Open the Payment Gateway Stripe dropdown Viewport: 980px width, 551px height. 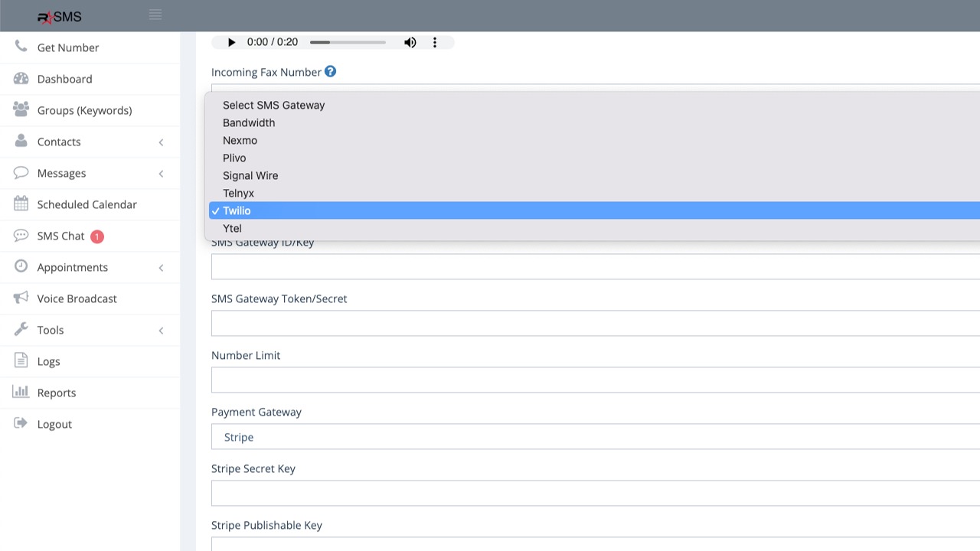click(x=596, y=437)
